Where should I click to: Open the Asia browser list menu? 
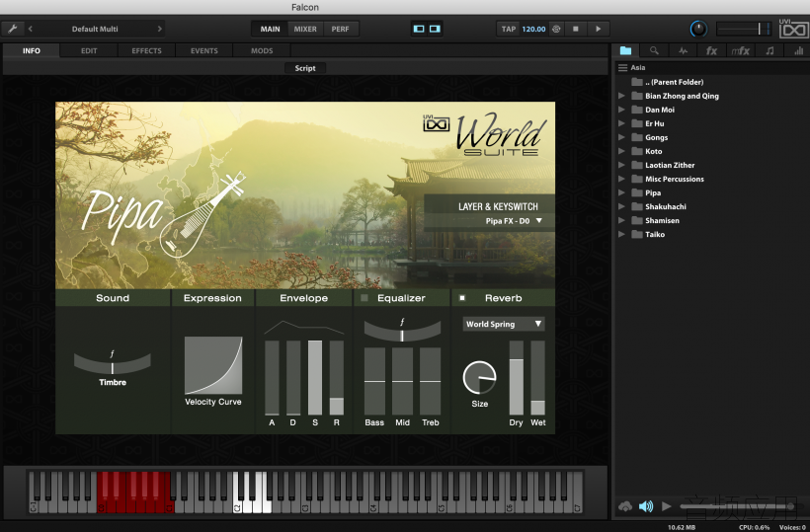point(623,67)
